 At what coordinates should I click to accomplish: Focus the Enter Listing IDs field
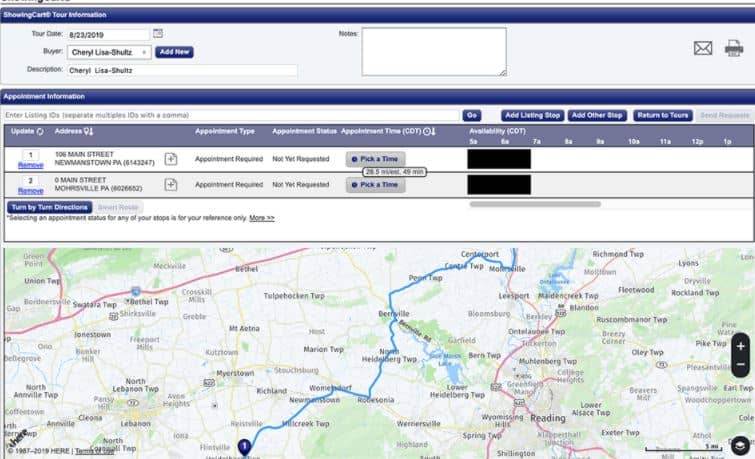[x=231, y=116]
